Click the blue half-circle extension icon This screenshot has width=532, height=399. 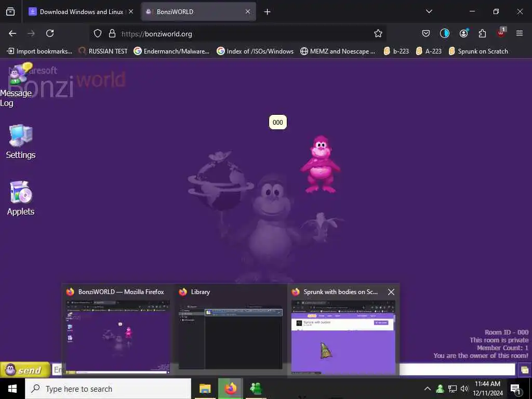[x=445, y=33]
